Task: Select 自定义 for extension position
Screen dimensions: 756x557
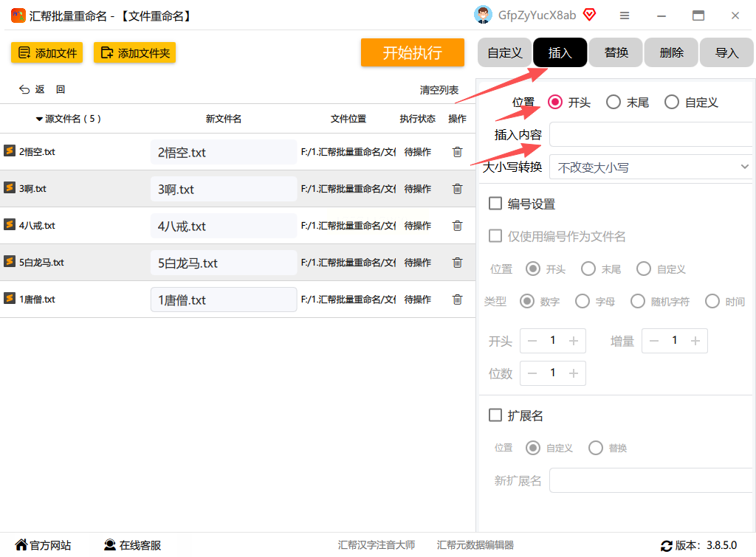Action: coord(533,448)
